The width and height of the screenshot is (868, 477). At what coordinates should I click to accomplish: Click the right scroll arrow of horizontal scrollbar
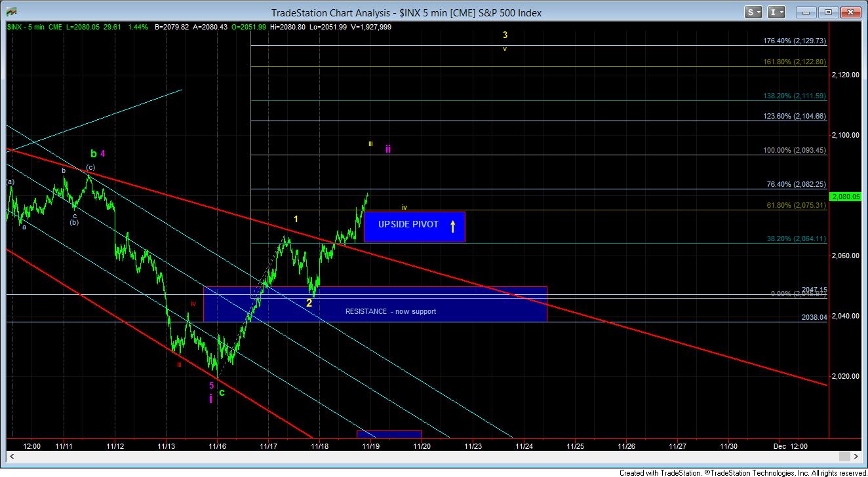click(x=856, y=457)
